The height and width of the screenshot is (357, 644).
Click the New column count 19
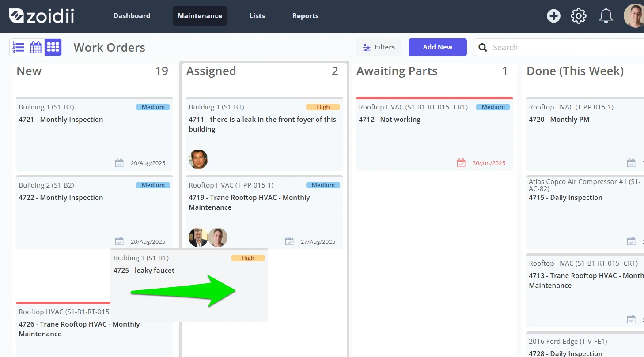(162, 71)
